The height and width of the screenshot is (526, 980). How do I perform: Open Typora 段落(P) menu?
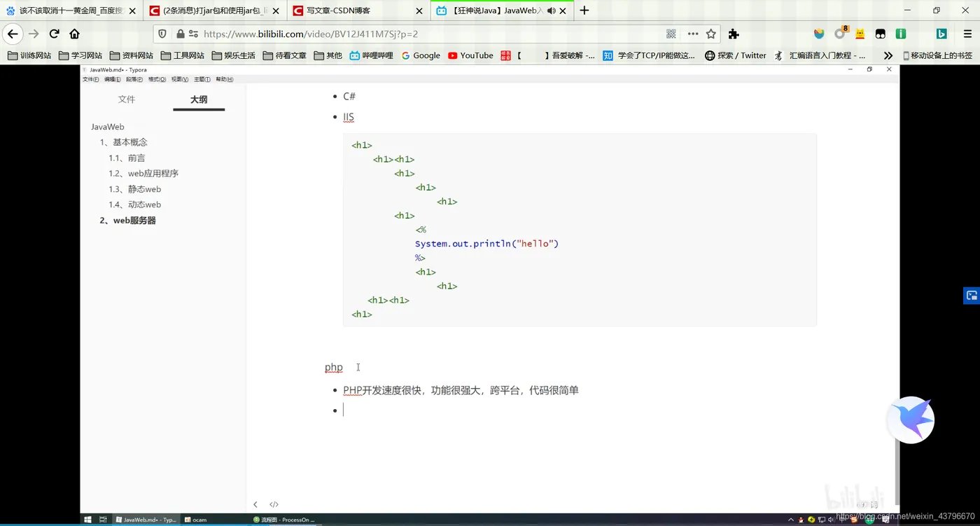134,79
